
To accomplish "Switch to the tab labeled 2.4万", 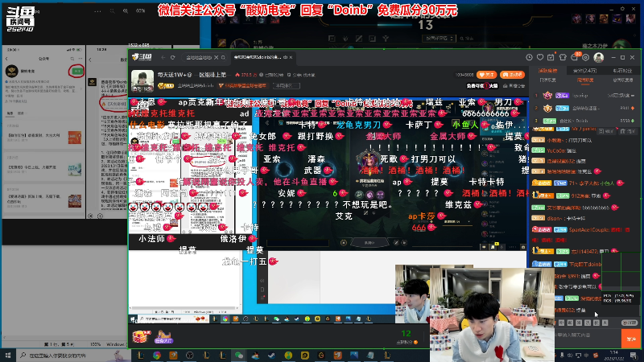I will [x=585, y=71].
